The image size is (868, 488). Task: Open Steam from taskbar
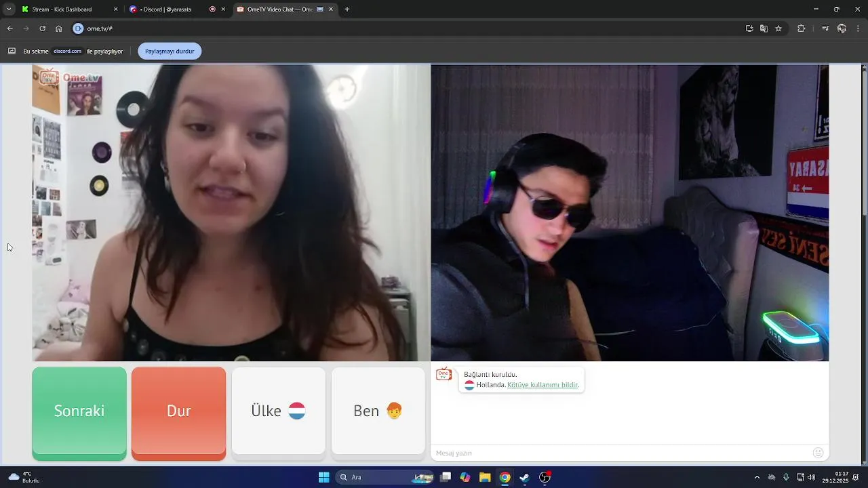point(524,477)
